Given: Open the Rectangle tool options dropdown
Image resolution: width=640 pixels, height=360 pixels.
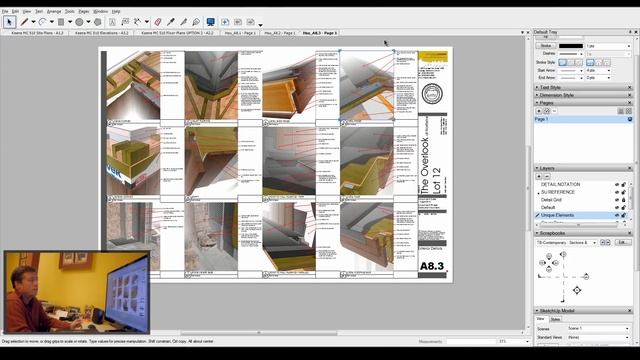Looking at the screenshot, I should 70,22.
